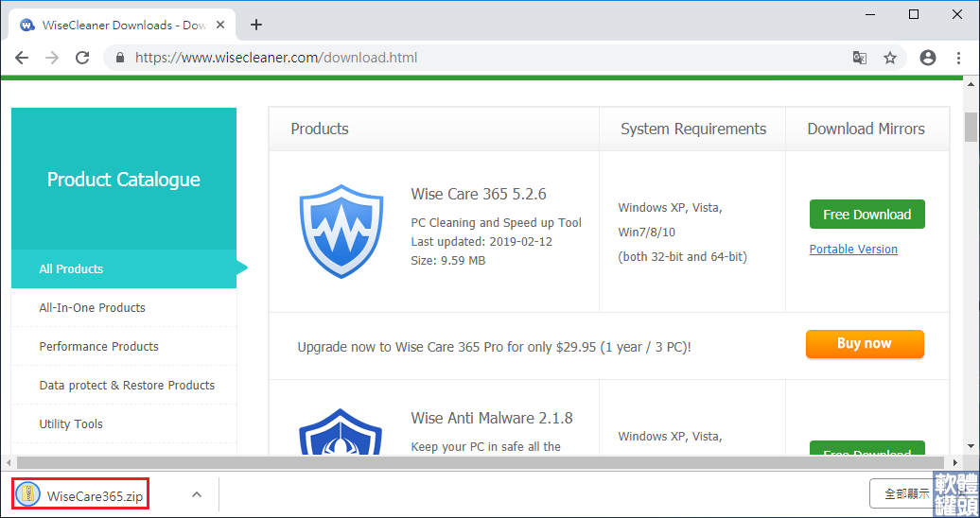Click the Size: 9.59 MB text
Image resolution: width=980 pixels, height=518 pixels.
click(x=448, y=261)
